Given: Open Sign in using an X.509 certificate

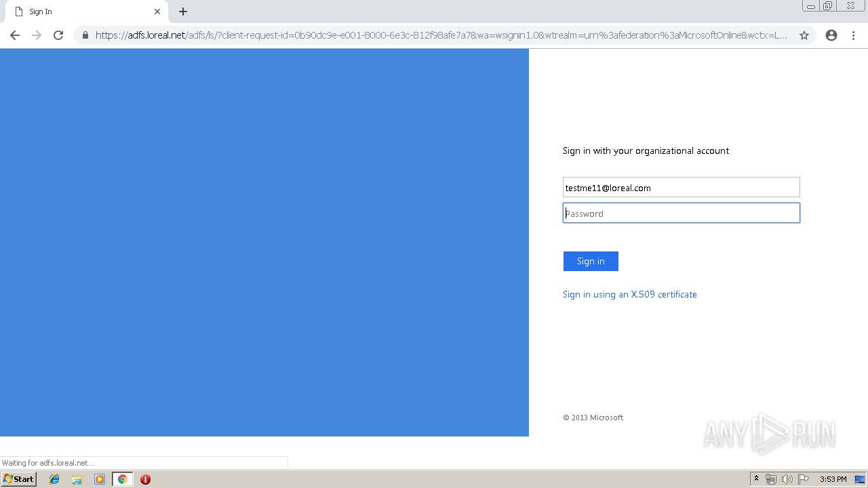Looking at the screenshot, I should click(630, 294).
